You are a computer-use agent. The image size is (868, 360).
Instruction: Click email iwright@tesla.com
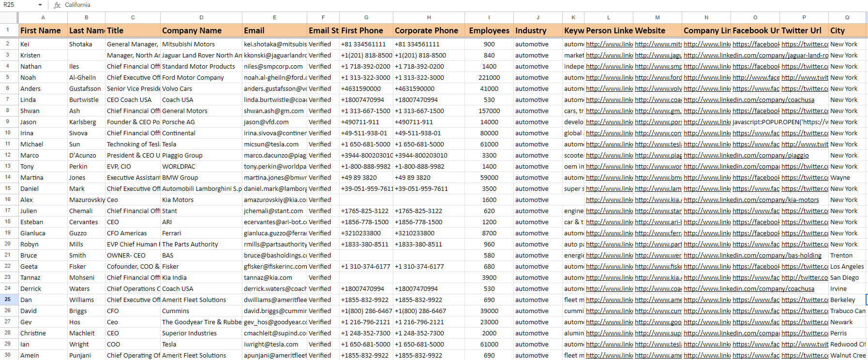pyautogui.click(x=274, y=344)
